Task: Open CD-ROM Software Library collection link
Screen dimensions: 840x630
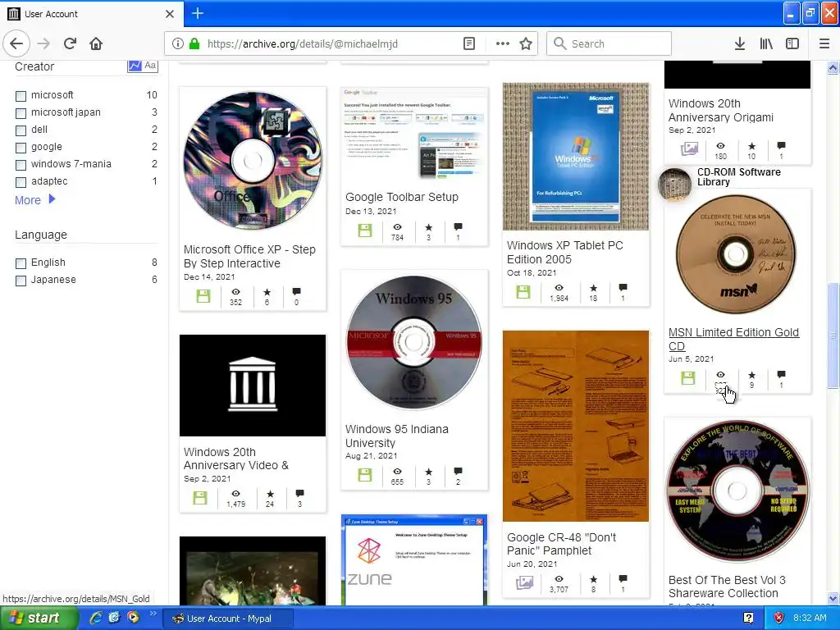Action: (738, 177)
